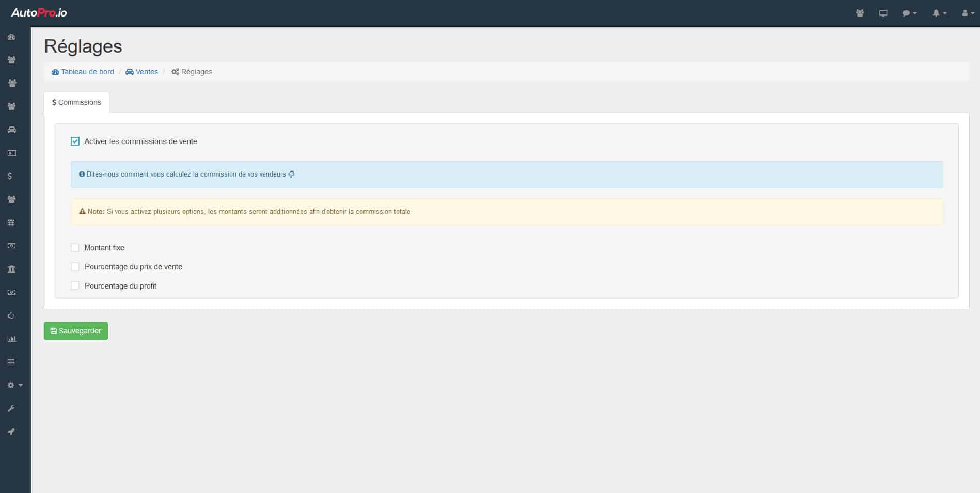Screen dimensions: 980x493
Task: Click the users icon directly below dashboard icon
Action: (11, 60)
